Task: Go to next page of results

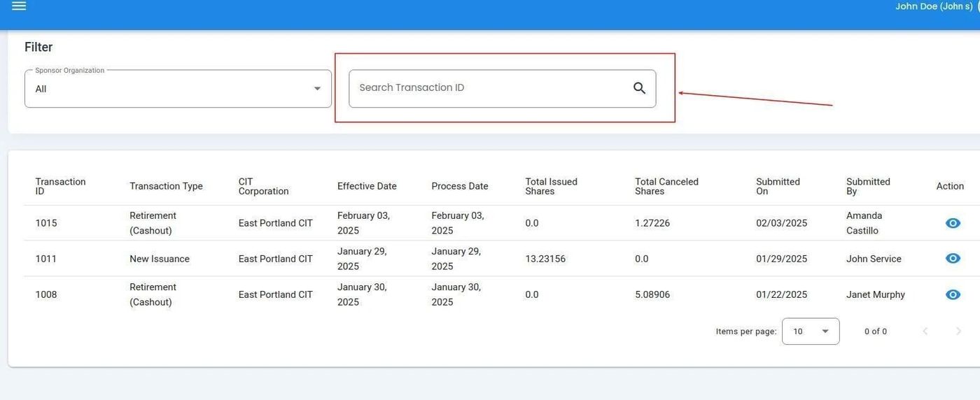Action: [958, 331]
